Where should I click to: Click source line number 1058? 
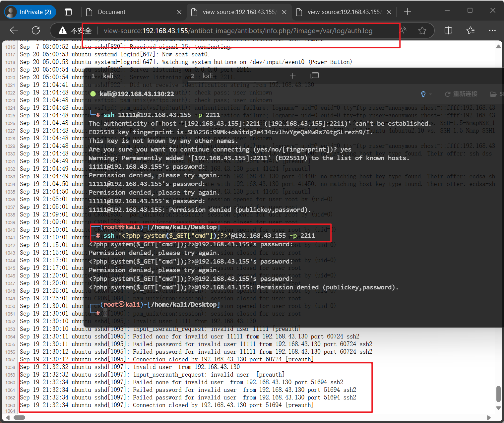[10, 367]
